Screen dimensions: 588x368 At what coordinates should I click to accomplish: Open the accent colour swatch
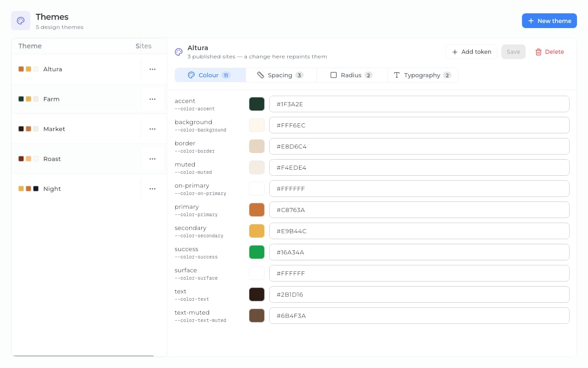click(257, 104)
